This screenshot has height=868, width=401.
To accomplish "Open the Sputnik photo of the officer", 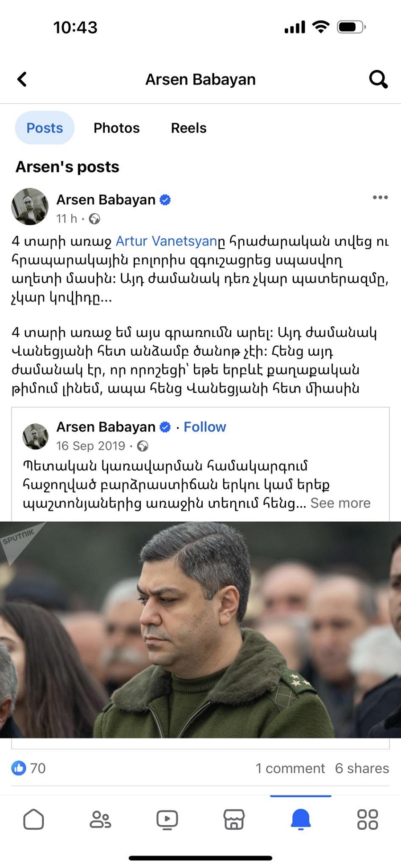I will [x=200, y=630].
